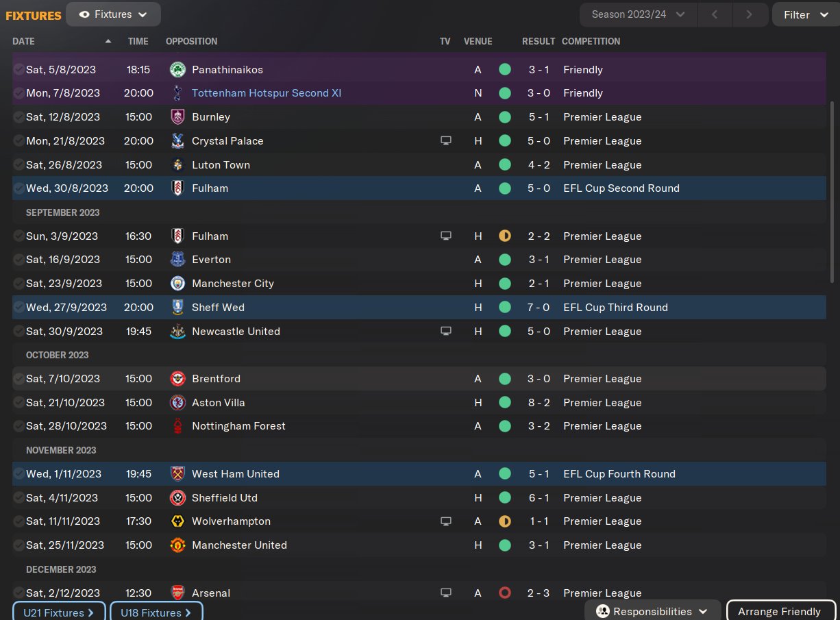
Task: Sort by the Competition column header
Action: [591, 41]
